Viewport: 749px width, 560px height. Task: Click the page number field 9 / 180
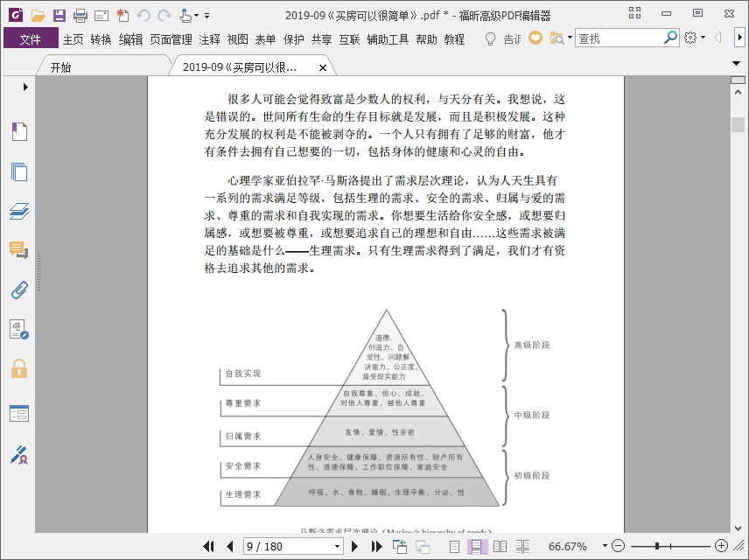[x=288, y=546]
